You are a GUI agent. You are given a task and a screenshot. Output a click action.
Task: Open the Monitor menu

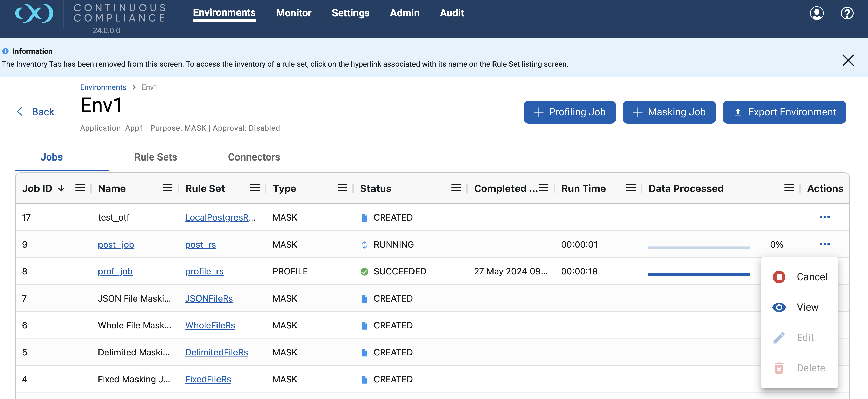pyautogui.click(x=293, y=13)
